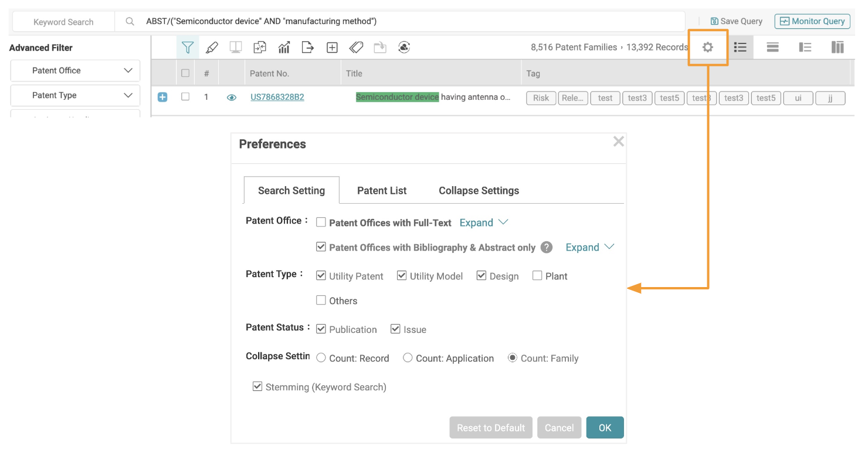Switch to the Search Setting tab
The image size is (868, 452).
point(291,190)
